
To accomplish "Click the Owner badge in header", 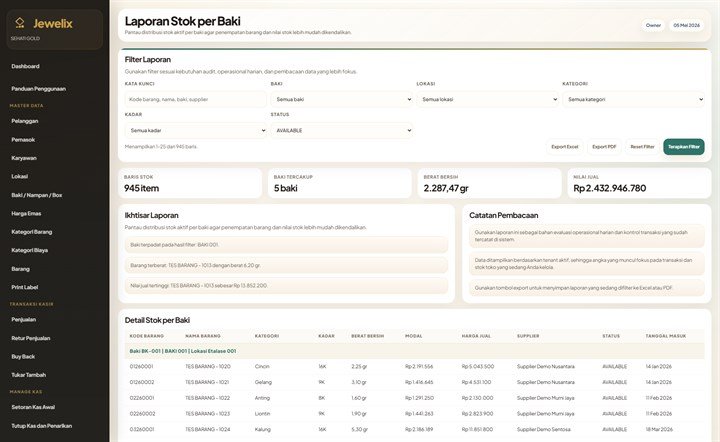I will coord(653,25).
